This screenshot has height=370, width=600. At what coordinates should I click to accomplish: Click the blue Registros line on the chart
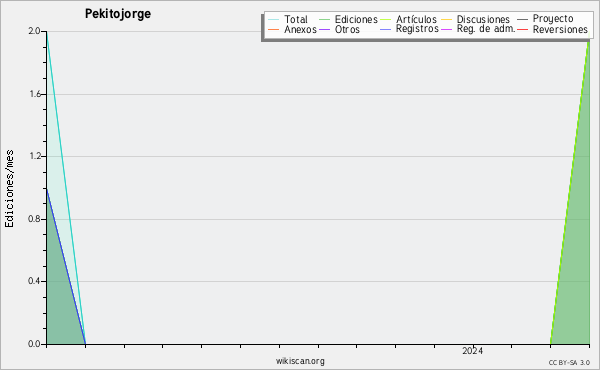click(66, 267)
